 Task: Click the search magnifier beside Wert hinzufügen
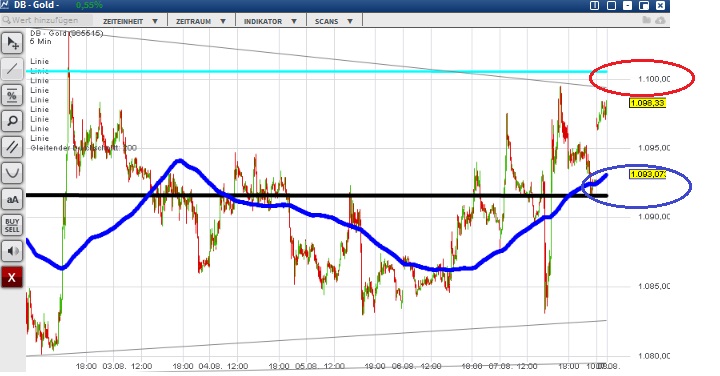[6, 20]
